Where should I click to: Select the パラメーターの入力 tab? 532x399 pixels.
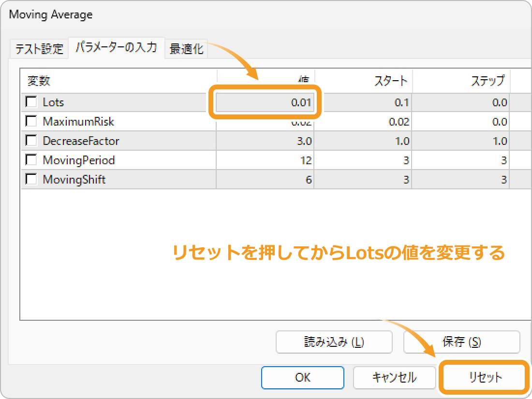pos(117,47)
